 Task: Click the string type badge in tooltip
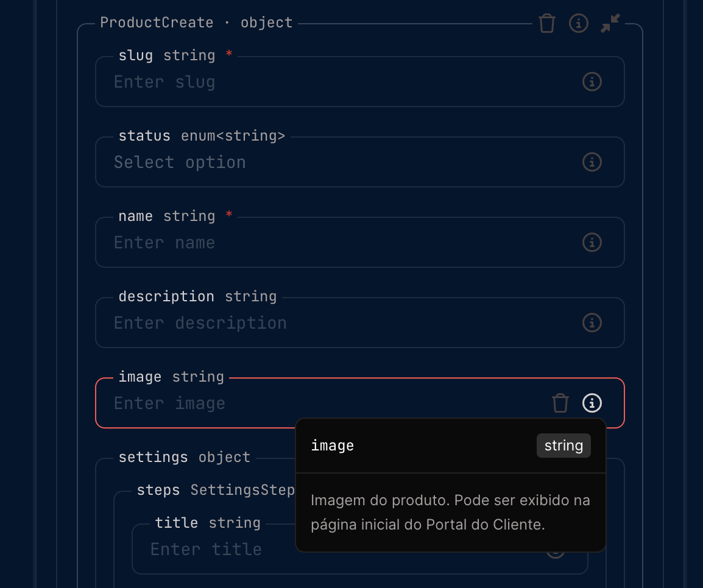click(563, 446)
